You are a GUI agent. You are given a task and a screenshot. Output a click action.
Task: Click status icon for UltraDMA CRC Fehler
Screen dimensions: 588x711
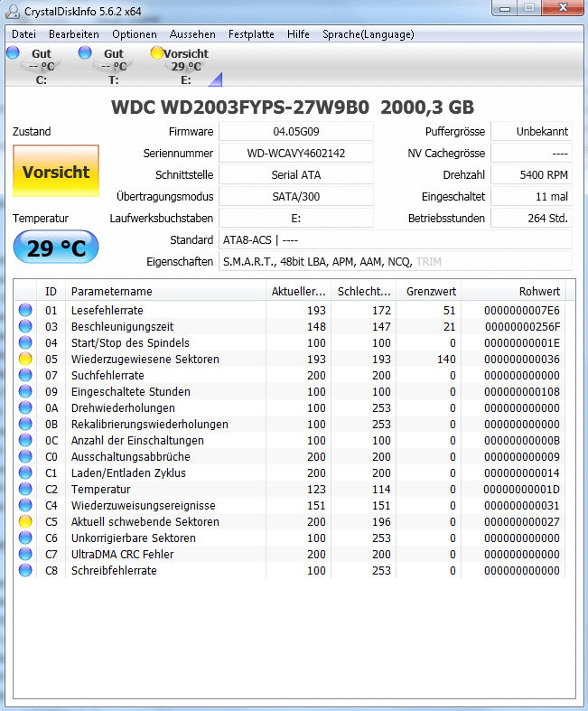[x=25, y=555]
